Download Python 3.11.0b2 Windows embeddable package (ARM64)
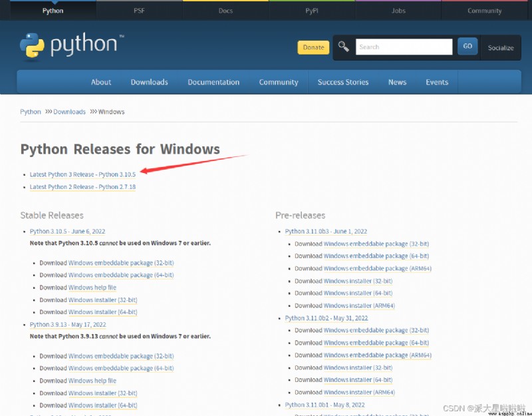Viewport: 532px width, 416px height. [x=378, y=355]
